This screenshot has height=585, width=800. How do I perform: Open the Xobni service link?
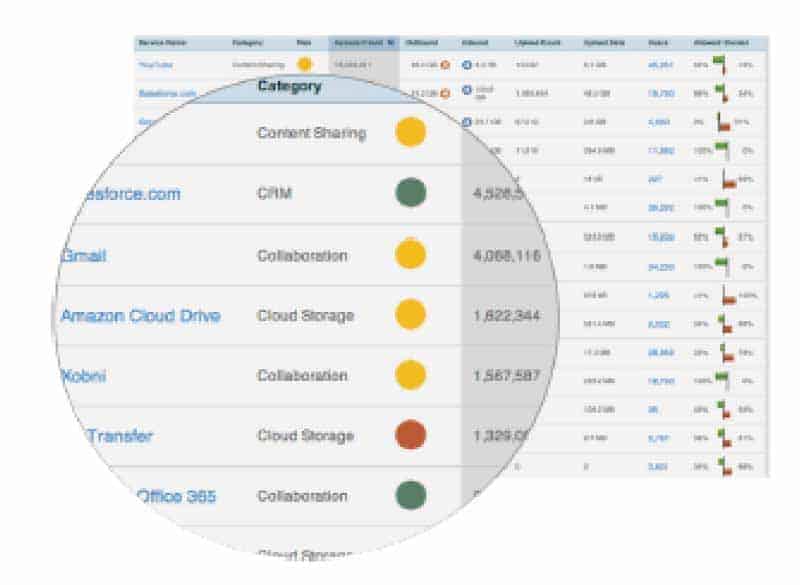(x=84, y=376)
